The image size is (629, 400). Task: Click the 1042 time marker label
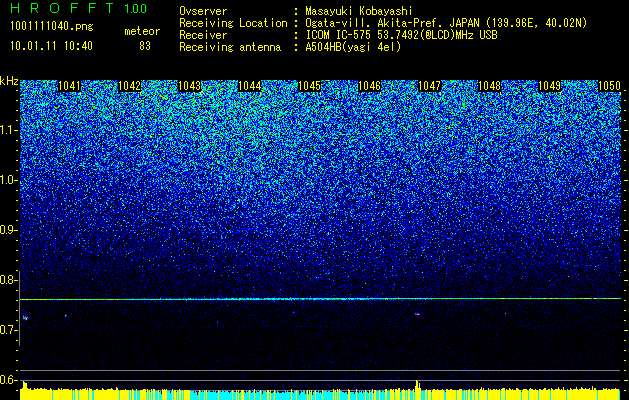pyautogui.click(x=130, y=86)
